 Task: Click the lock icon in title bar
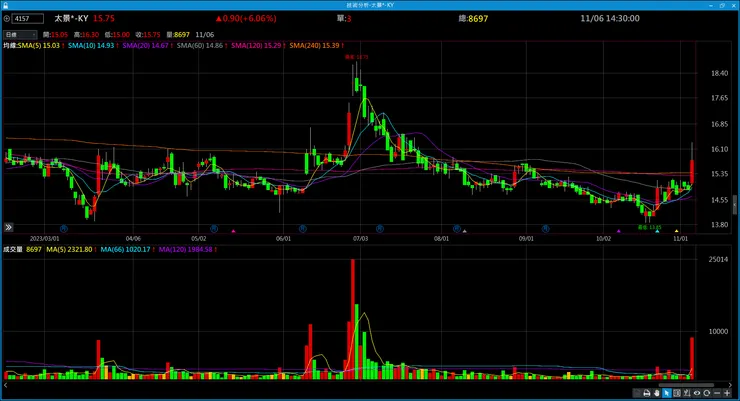tap(5, 5)
